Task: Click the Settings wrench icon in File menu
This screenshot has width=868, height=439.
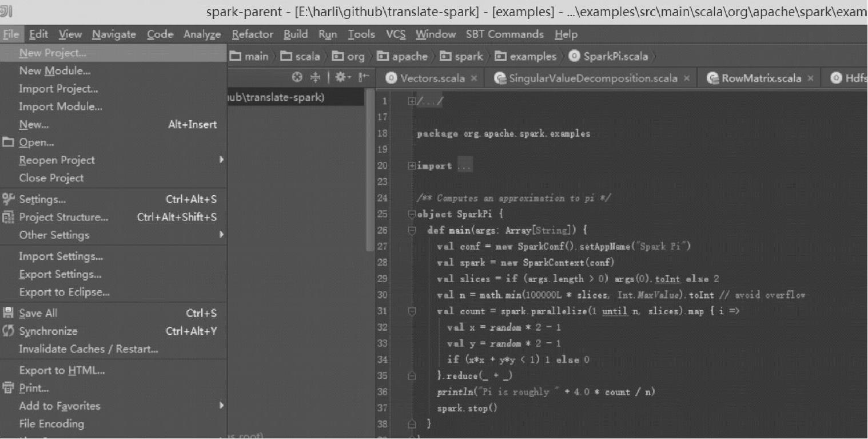Action: (9, 199)
